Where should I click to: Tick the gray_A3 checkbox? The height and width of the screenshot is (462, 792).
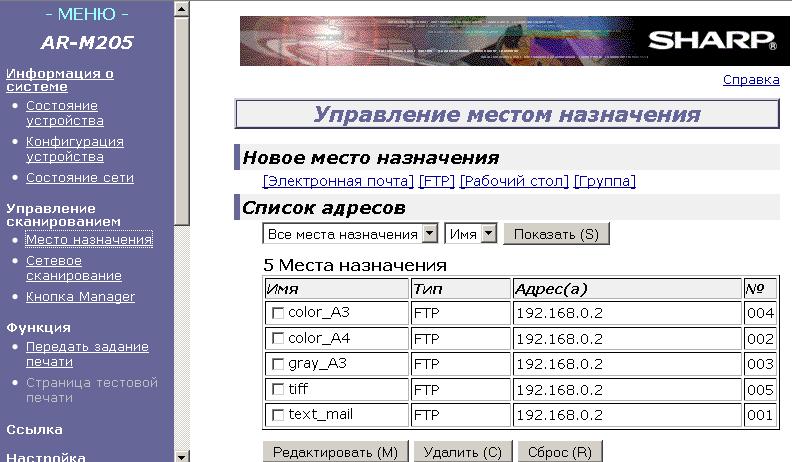pos(277,364)
